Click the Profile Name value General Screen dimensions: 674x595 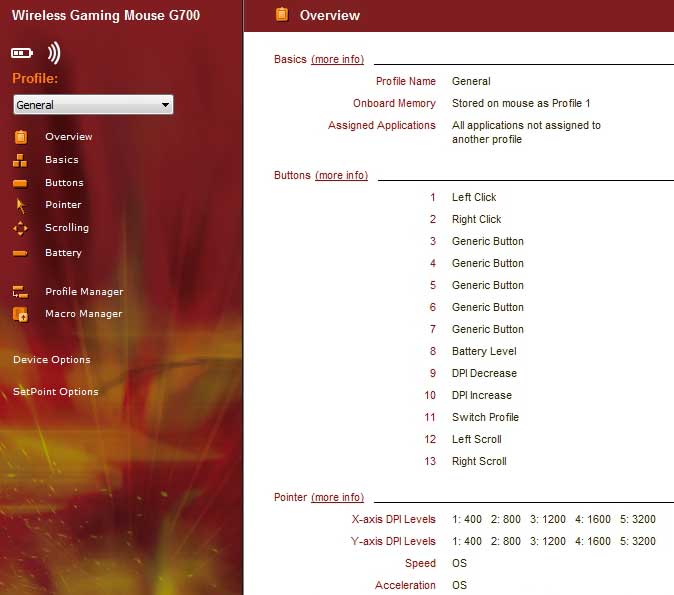point(471,81)
